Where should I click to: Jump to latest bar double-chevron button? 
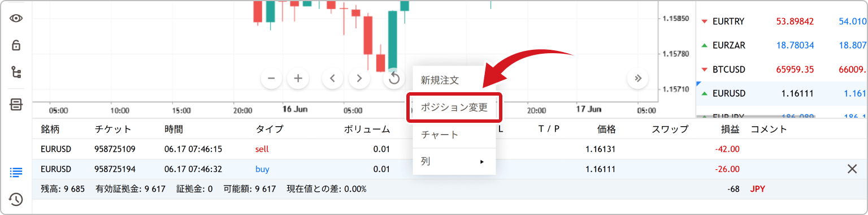pos(638,79)
